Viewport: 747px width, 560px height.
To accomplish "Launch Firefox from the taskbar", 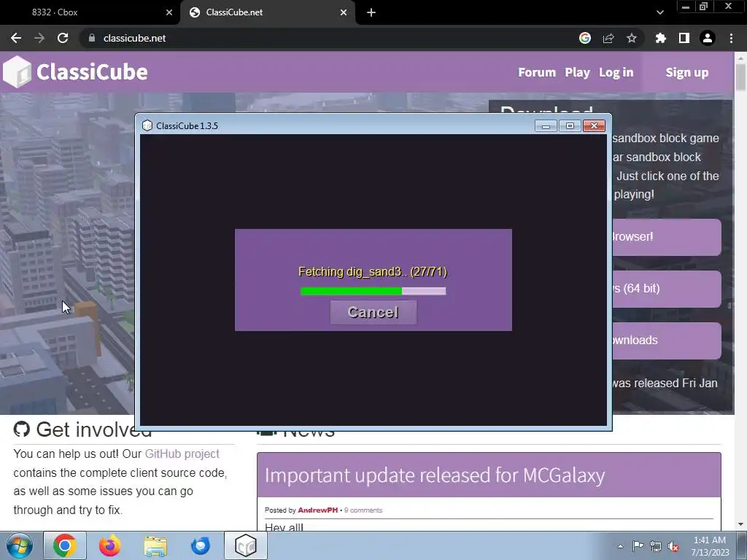I will 110,545.
